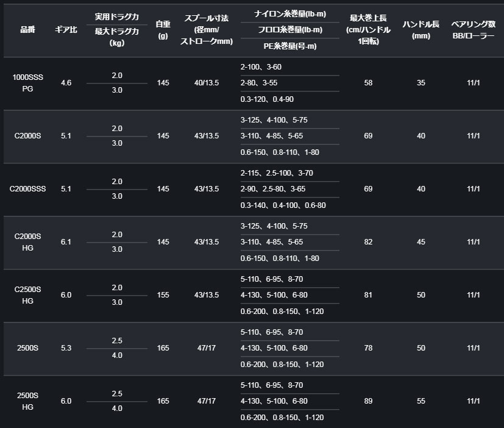Click the 4.6 gear ratio value
Screen dimensions: 504x428
(66, 82)
